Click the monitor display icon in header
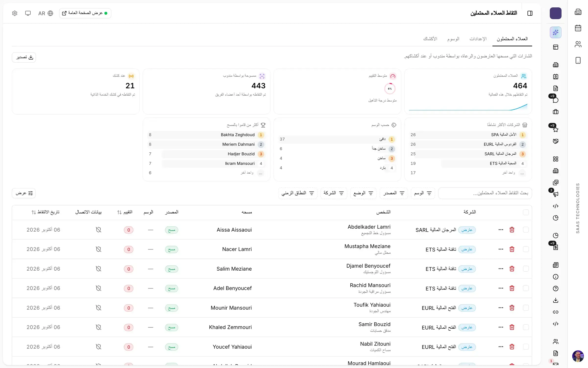 pos(28,13)
